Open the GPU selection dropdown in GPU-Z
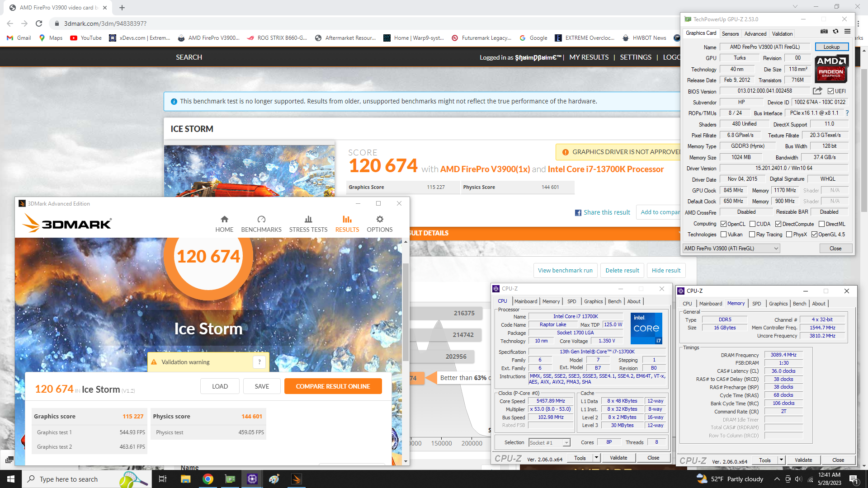 pos(731,249)
